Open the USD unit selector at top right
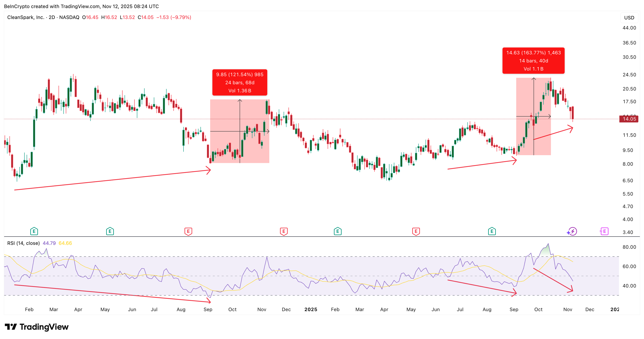This screenshot has width=644, height=339. click(x=629, y=18)
